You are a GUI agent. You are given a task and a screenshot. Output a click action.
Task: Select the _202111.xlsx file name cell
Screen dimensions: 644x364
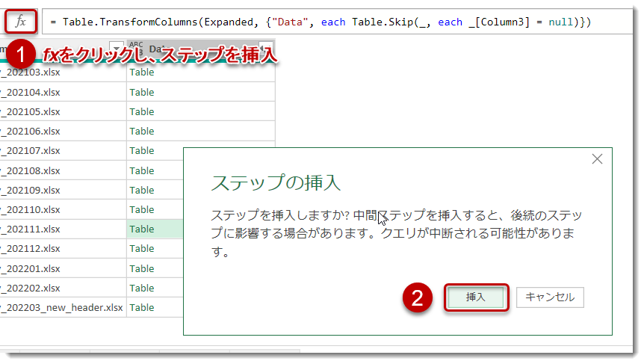[63, 229]
